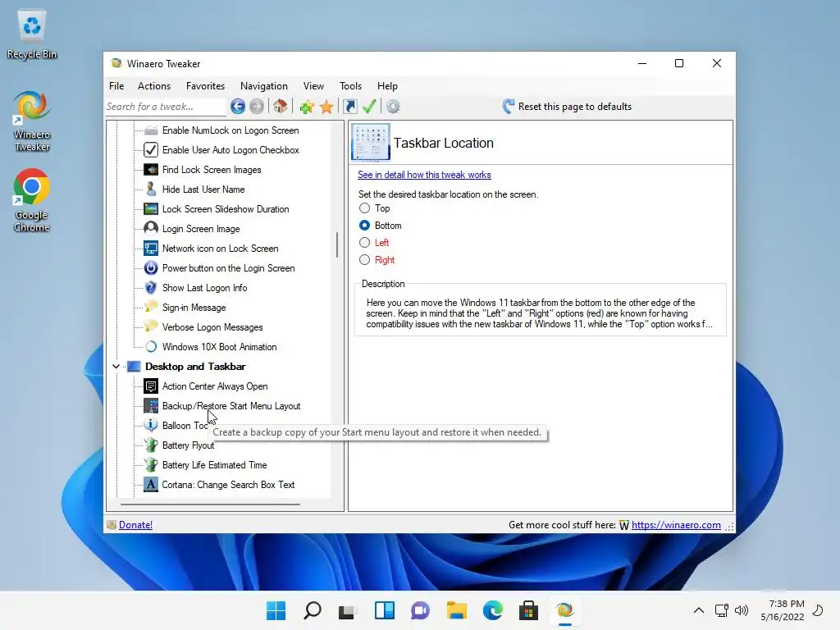
Task: Select the Bottom taskbar location option
Action: click(365, 226)
